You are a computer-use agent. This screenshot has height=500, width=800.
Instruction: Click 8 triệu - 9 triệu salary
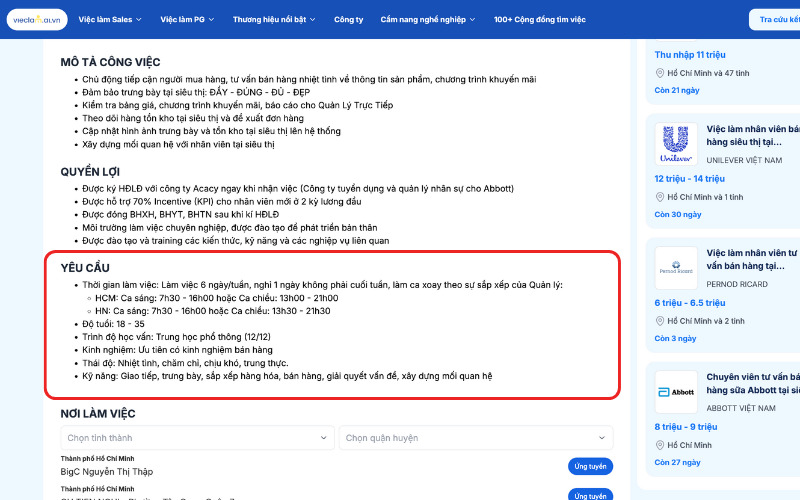click(686, 427)
